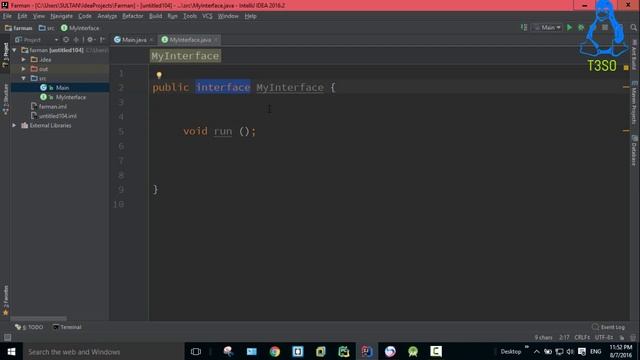The image size is (640, 360).
Task: Open the TODO tool window
Action: (x=29, y=327)
